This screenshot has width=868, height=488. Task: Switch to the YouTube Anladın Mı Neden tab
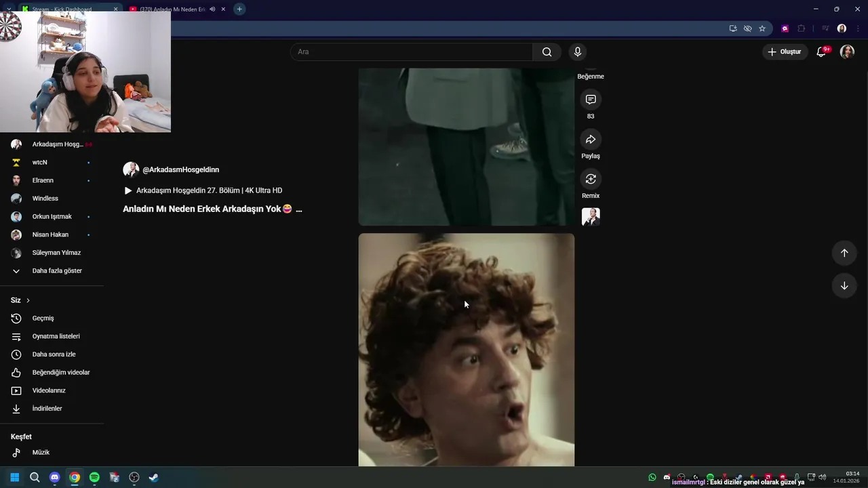(172, 9)
